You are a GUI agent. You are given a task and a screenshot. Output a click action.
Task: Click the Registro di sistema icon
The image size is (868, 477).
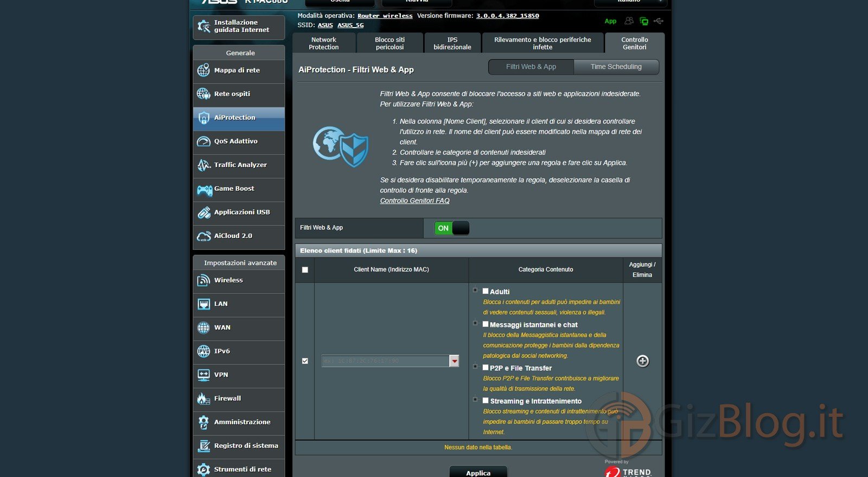[x=203, y=446]
